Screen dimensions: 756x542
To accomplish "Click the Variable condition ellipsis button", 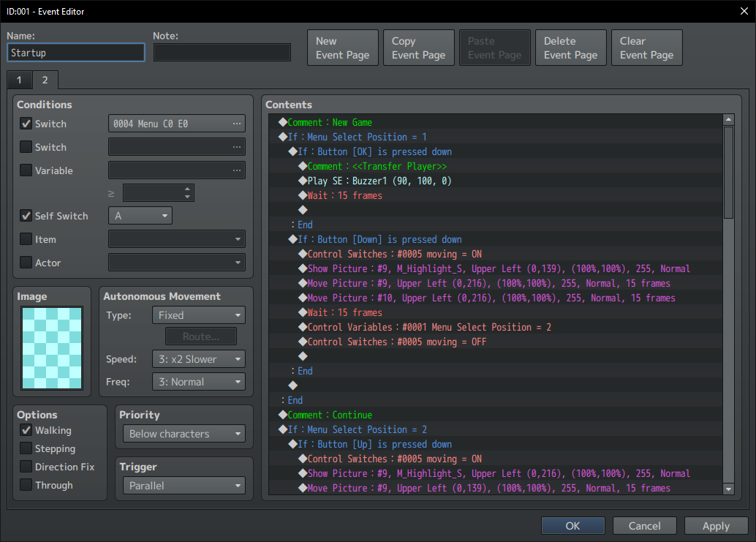I will (x=236, y=170).
